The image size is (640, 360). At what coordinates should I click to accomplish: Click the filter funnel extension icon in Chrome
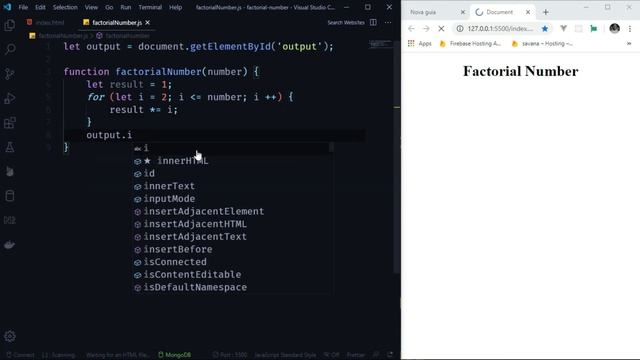tap(563, 29)
